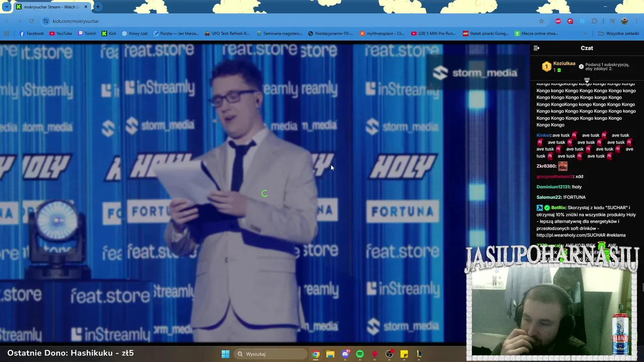Open the (28) 5 MIN Pre-Run bookmark

coord(433,34)
